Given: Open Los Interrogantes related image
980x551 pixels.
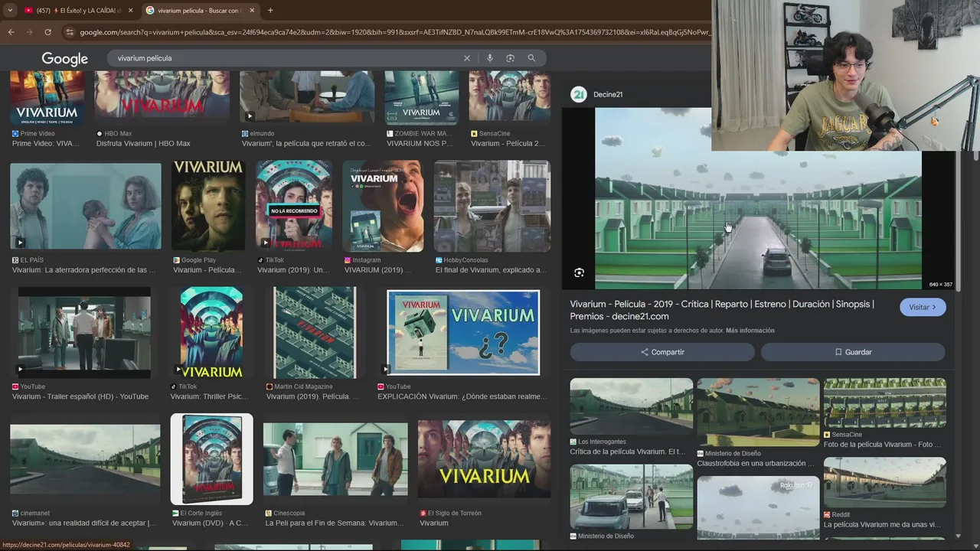Looking at the screenshot, I should (632, 406).
